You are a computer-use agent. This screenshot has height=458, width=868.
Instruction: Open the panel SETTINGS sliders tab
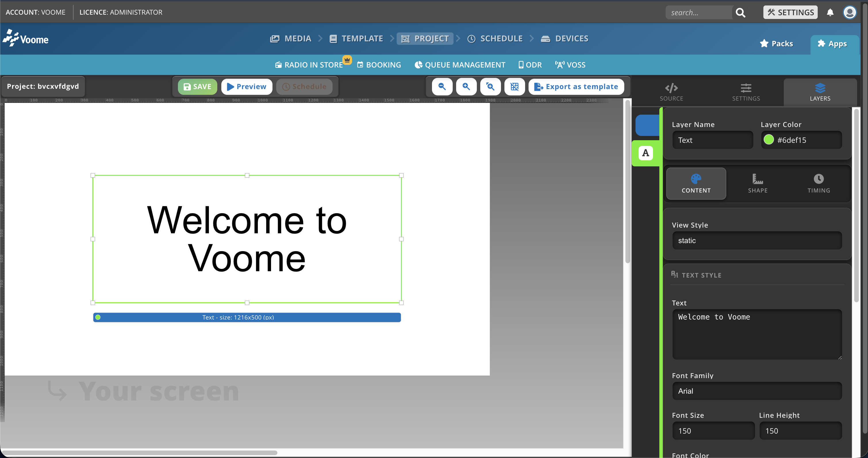click(x=746, y=92)
